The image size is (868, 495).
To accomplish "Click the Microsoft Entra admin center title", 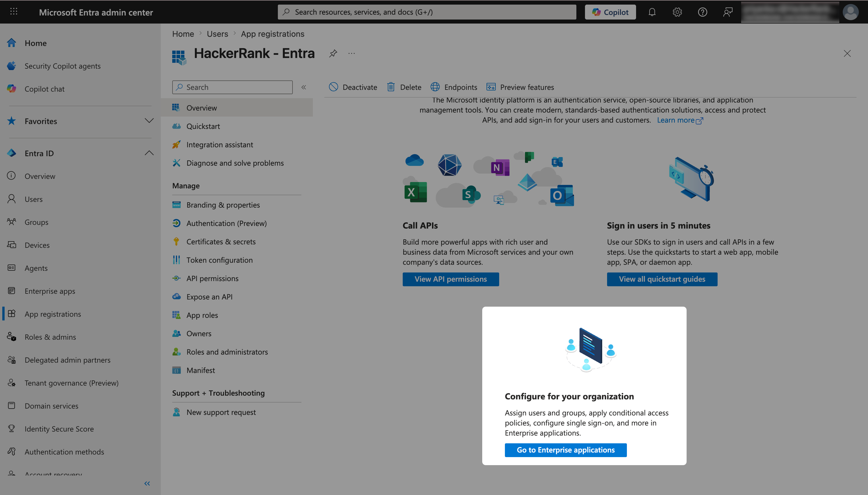I will click(x=96, y=12).
